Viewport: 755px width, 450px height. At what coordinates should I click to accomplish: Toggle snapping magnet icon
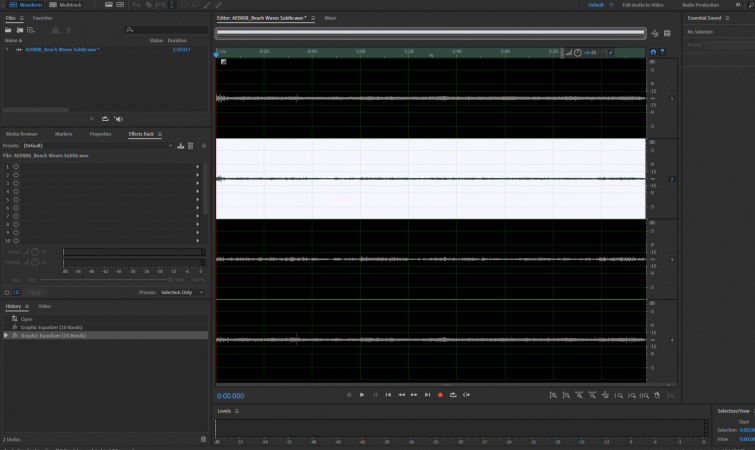pyautogui.click(x=653, y=52)
